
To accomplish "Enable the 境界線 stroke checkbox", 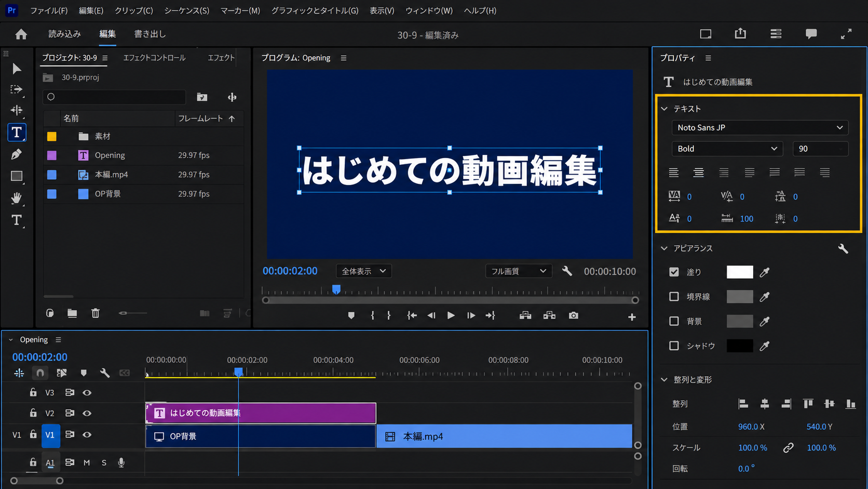I will 674,296.
